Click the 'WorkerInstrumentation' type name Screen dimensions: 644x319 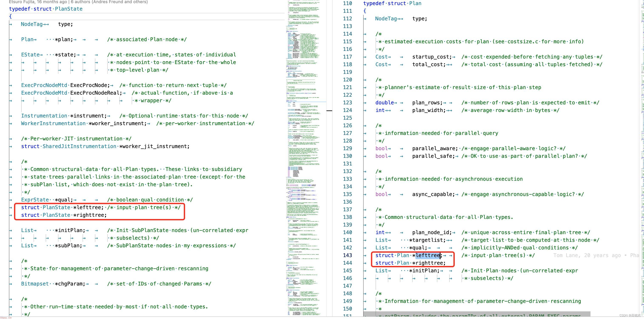[53, 124]
